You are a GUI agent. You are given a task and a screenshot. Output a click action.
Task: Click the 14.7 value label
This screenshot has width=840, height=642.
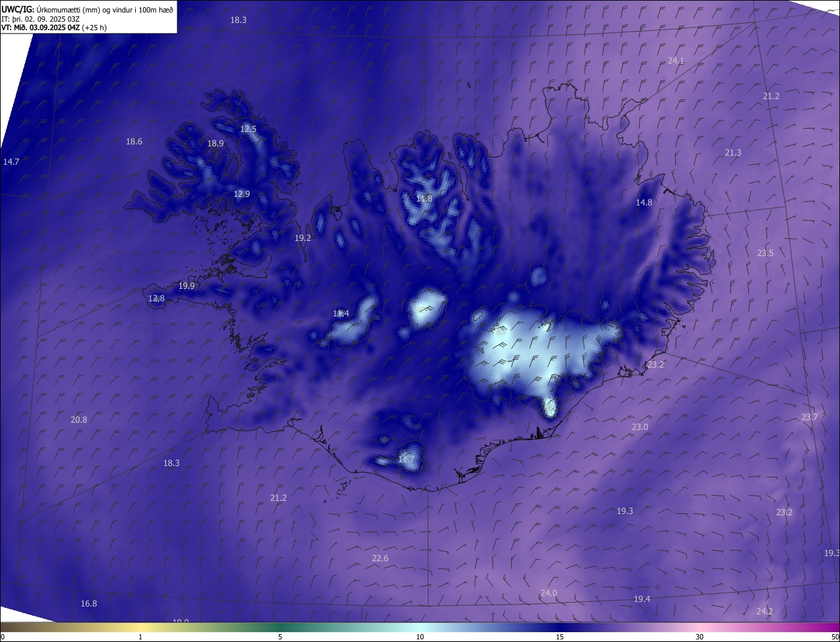[x=11, y=161]
